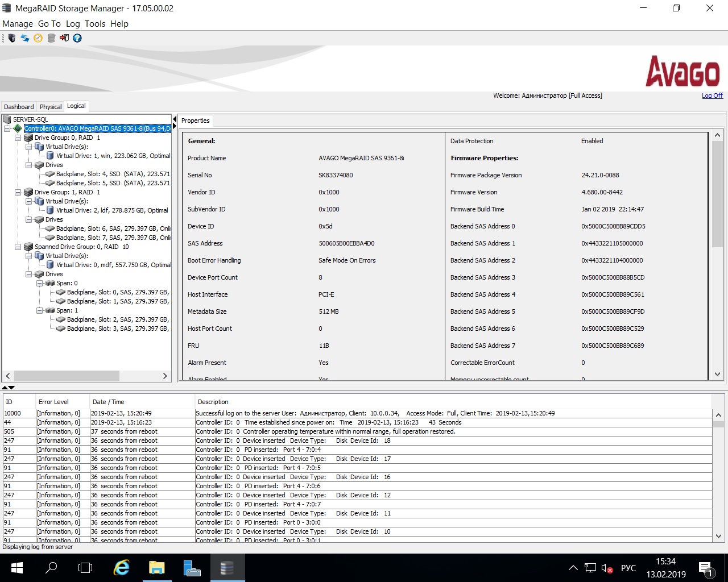Open Internet Explorer from taskbar

point(122,568)
